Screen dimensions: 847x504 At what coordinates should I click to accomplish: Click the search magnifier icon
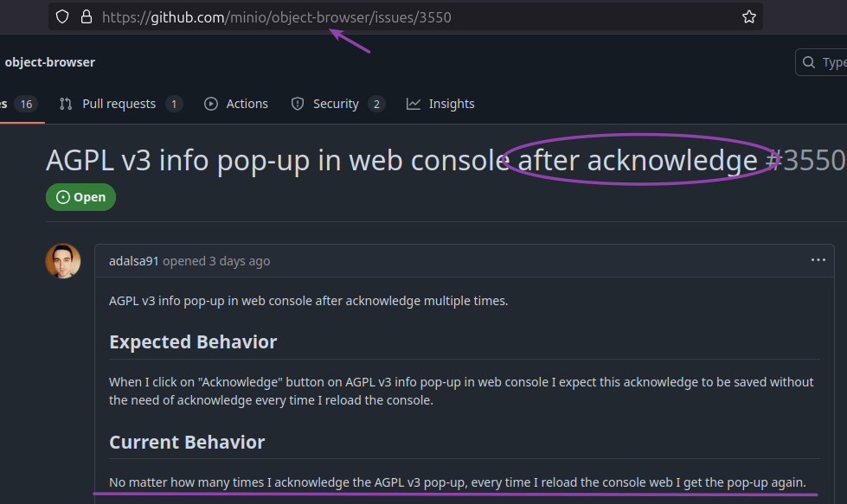coord(809,62)
